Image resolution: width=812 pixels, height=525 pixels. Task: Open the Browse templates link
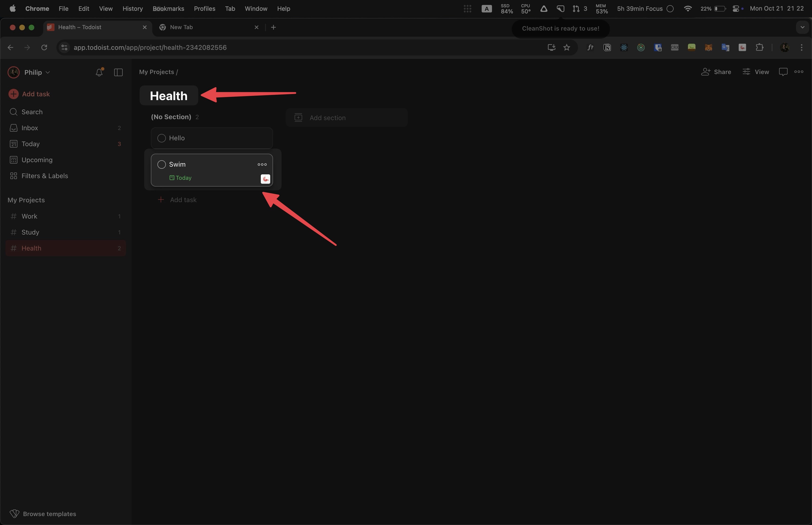49,514
